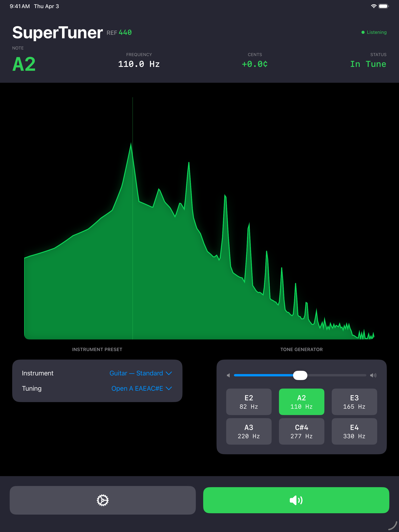Select the C#4 277 Hz tone
Screen dimensions: 399x532
point(301,431)
